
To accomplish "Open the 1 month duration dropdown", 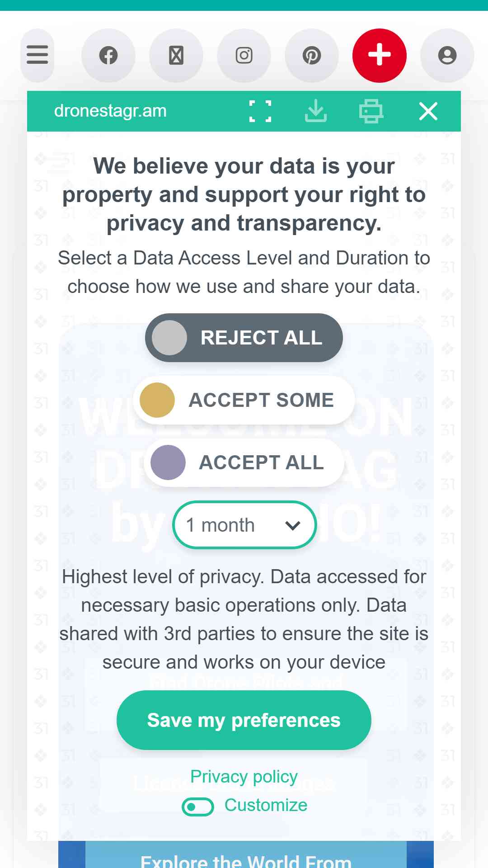I will [x=244, y=525].
